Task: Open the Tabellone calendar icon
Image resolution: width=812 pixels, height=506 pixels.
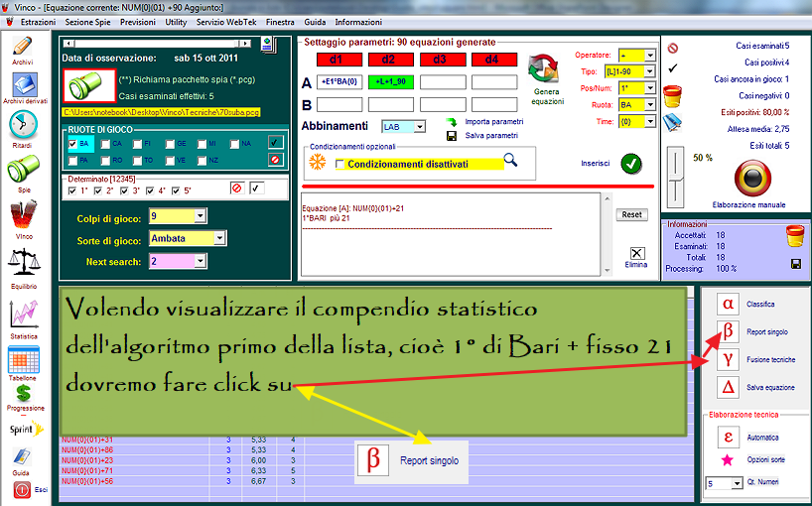Action: [23, 358]
